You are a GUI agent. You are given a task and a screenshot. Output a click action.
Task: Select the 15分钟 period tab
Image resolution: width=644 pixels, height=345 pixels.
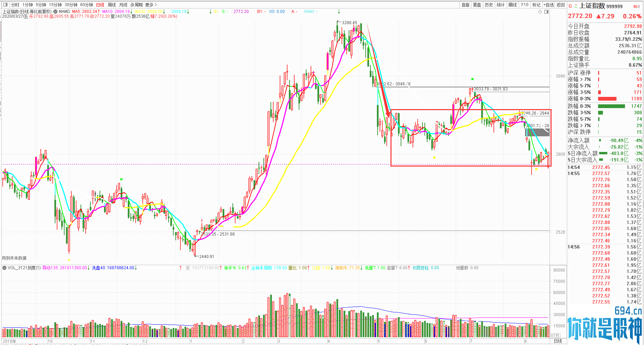[55, 5]
